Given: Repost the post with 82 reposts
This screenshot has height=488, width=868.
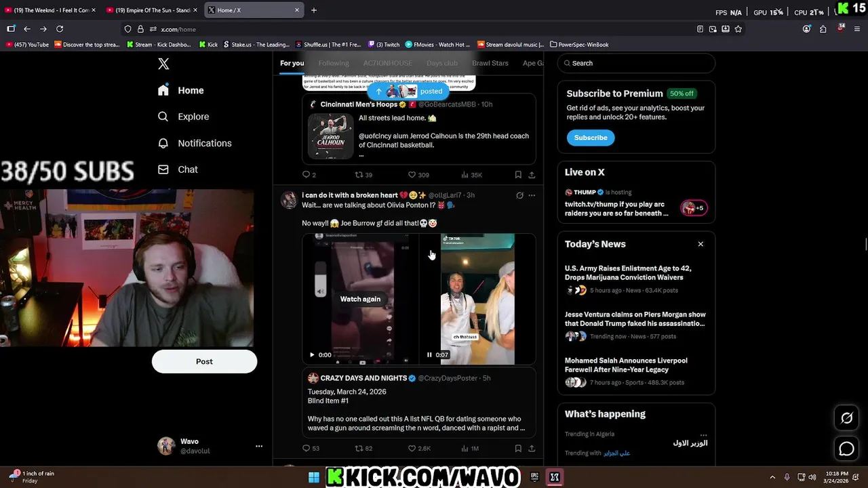Looking at the screenshot, I should click(x=364, y=448).
